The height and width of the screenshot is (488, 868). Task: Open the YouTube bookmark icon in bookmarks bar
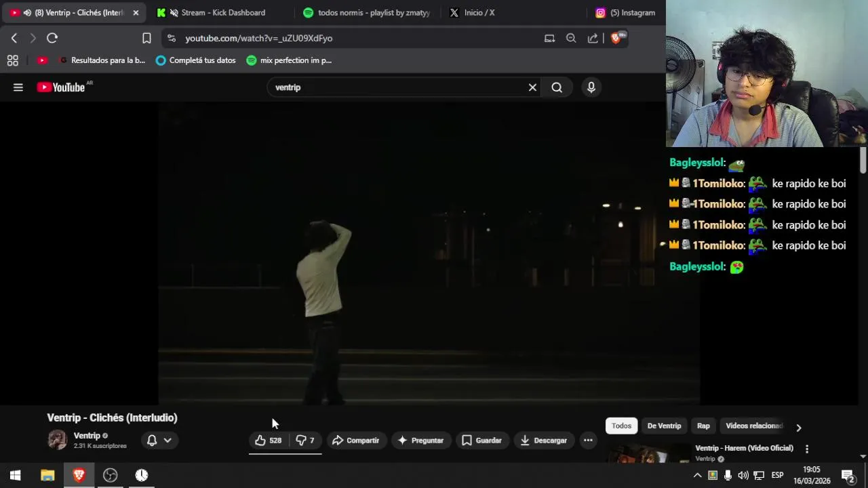click(x=42, y=60)
